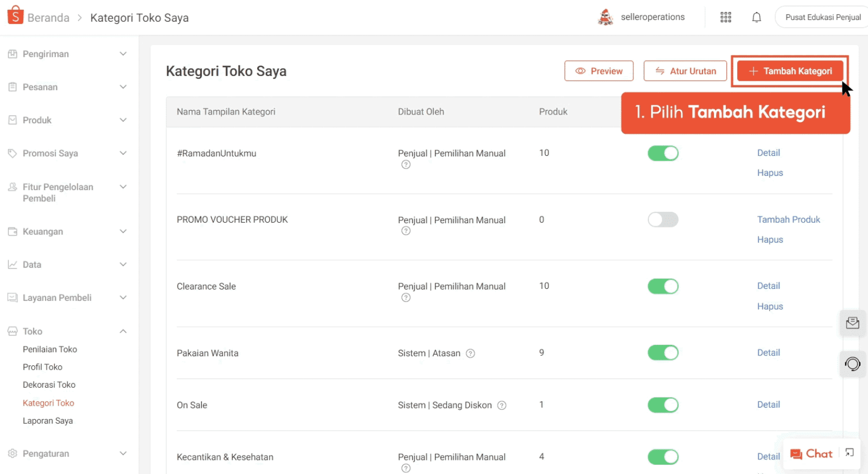Open Profil Toko submenu item

[42, 367]
